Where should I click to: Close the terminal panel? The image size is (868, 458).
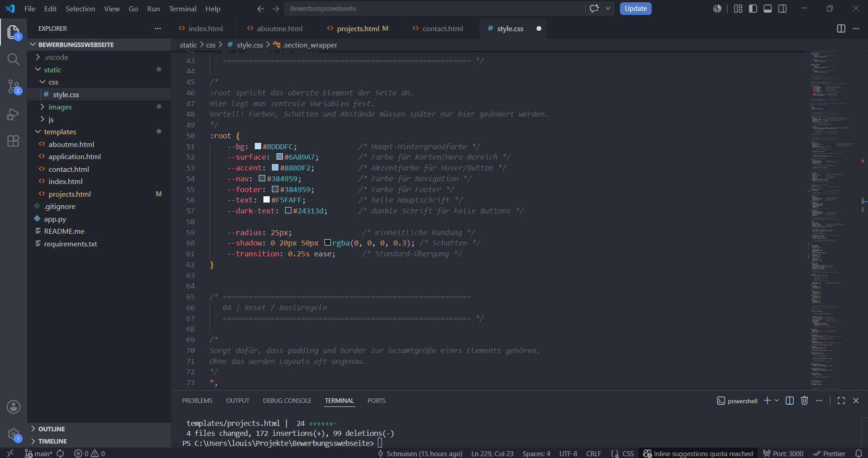click(856, 401)
